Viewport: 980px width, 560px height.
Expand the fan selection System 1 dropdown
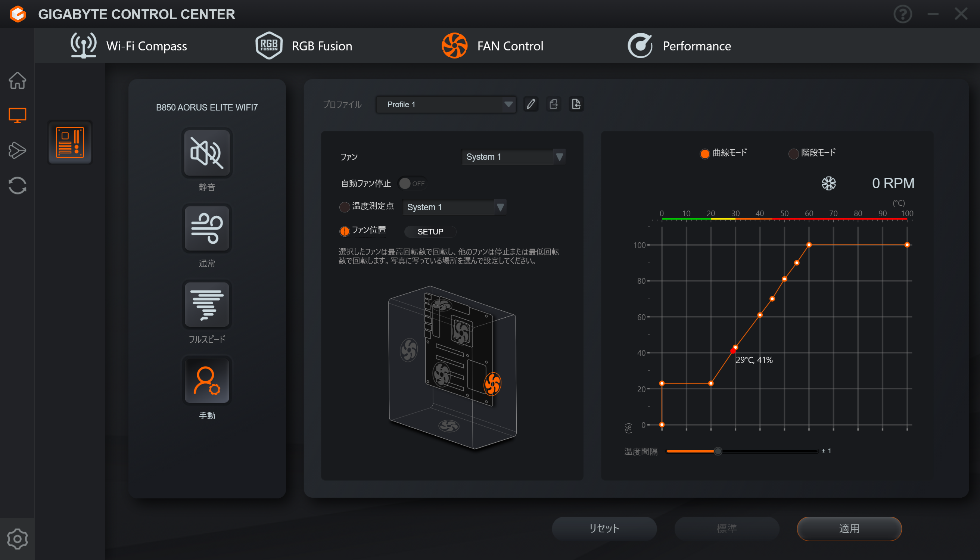pyautogui.click(x=513, y=157)
